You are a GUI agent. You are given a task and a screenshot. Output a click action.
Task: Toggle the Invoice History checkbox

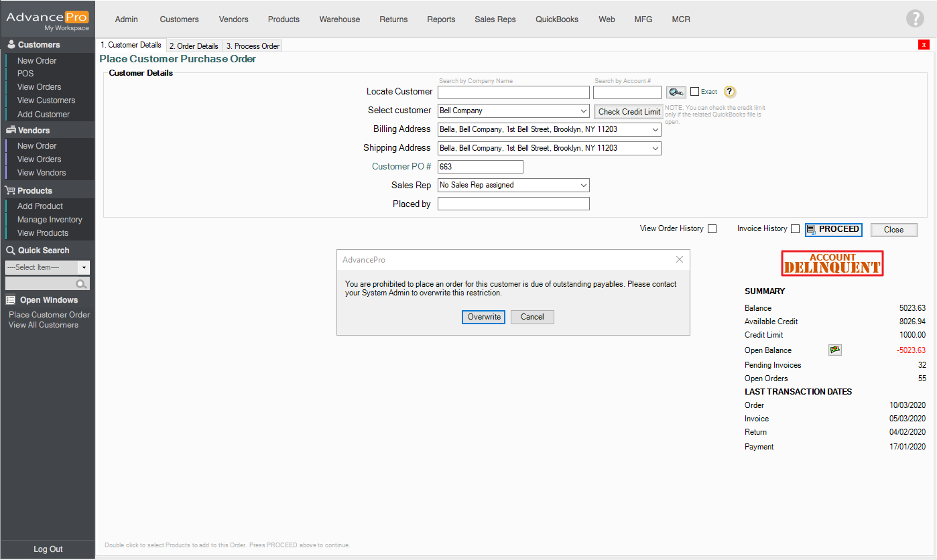pyautogui.click(x=795, y=229)
